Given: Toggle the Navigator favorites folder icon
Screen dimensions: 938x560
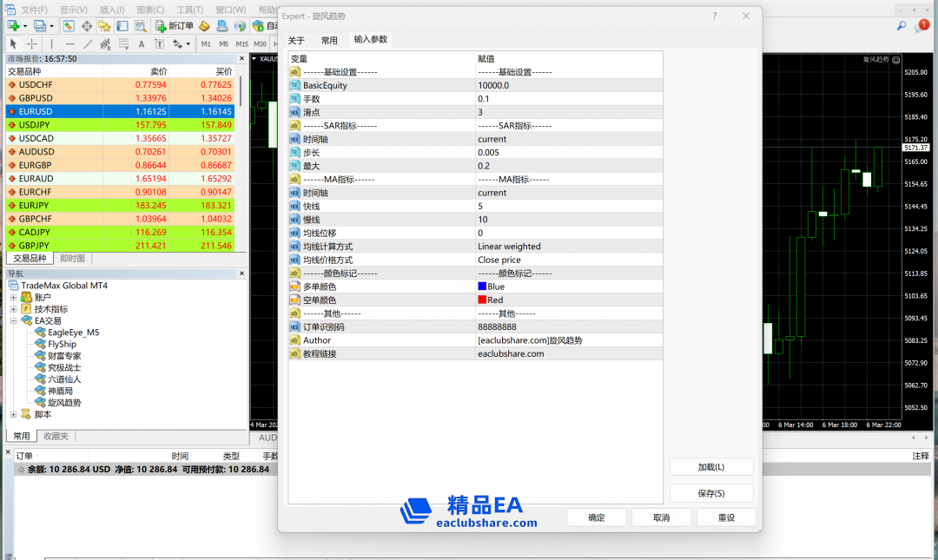Looking at the screenshot, I should tap(104, 26).
